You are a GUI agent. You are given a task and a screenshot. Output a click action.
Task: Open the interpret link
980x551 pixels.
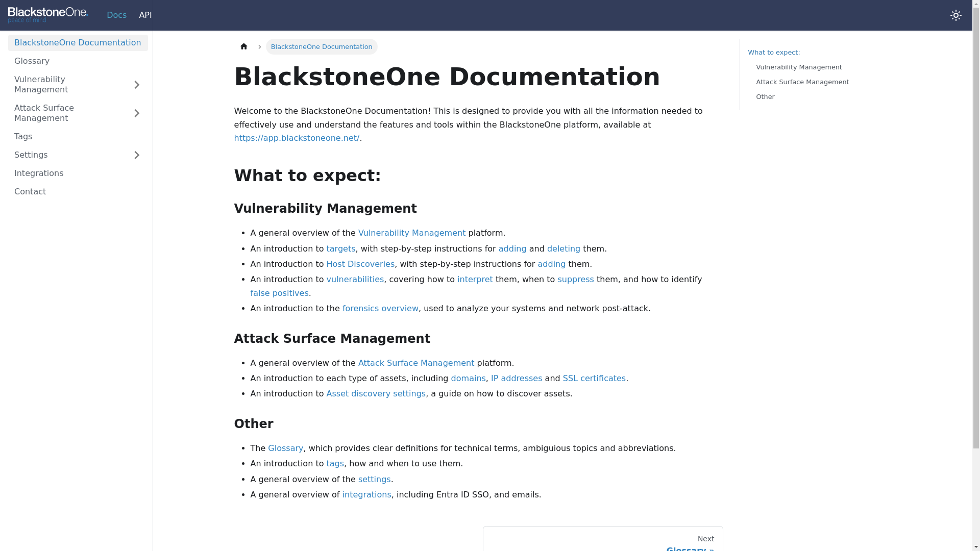tap(475, 280)
